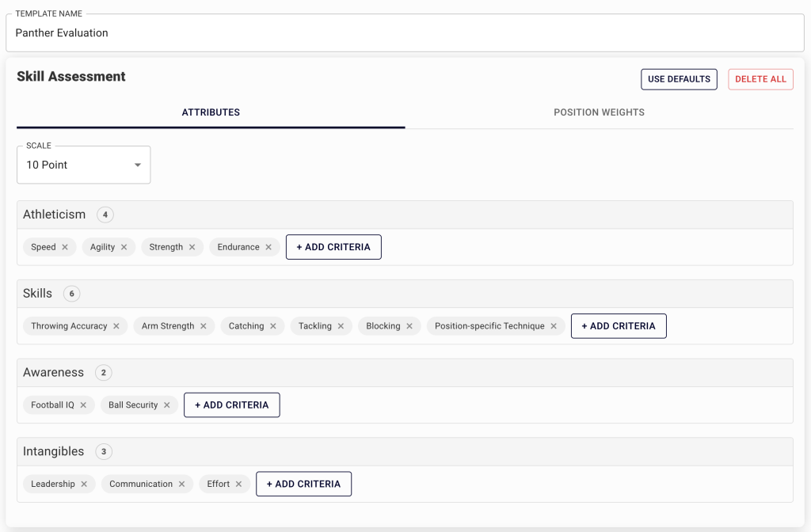Viewport: 811px width, 532px height.
Task: Add criteria to the Intangibles category
Action: point(303,484)
